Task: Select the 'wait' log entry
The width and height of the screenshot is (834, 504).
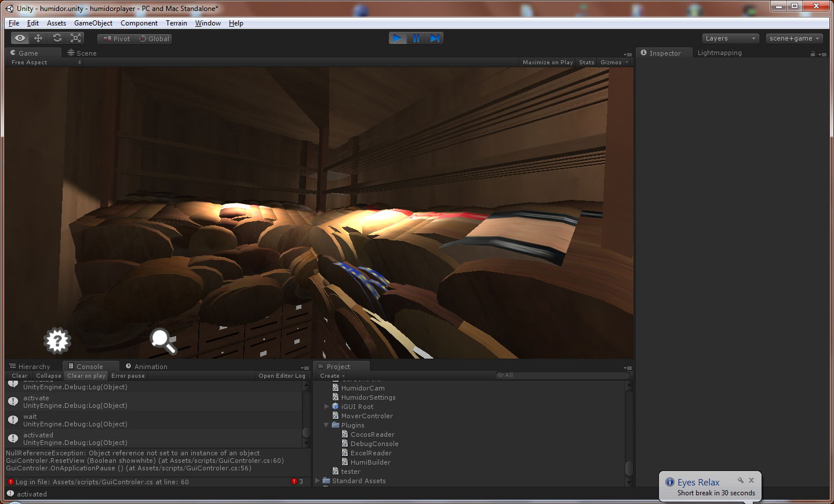Action: (x=154, y=421)
